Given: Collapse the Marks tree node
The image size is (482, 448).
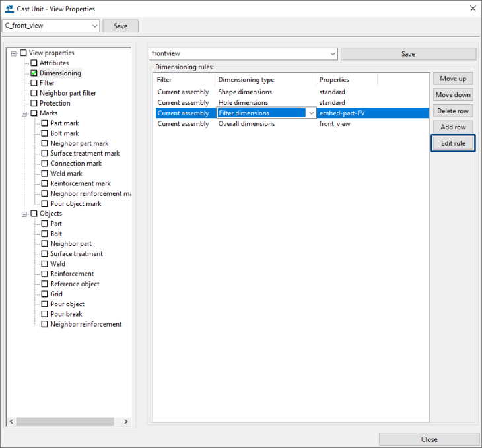Looking at the screenshot, I should tap(24, 113).
